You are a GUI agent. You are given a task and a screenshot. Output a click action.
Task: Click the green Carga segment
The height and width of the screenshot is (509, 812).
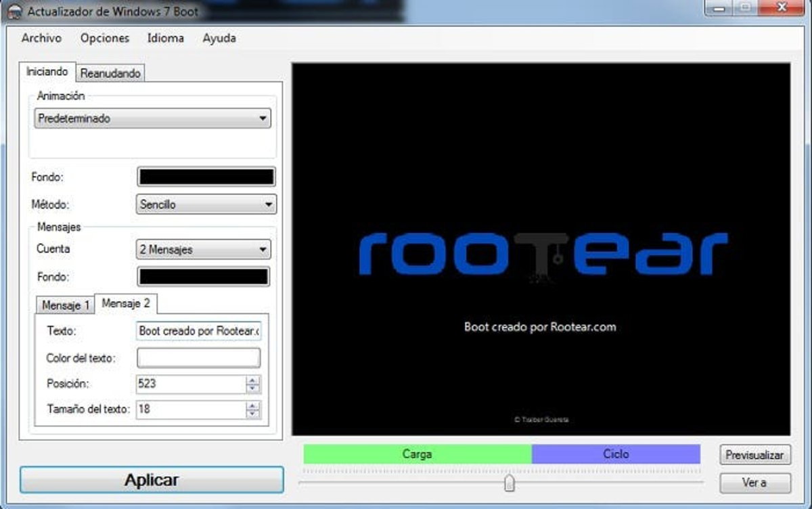[x=418, y=454]
